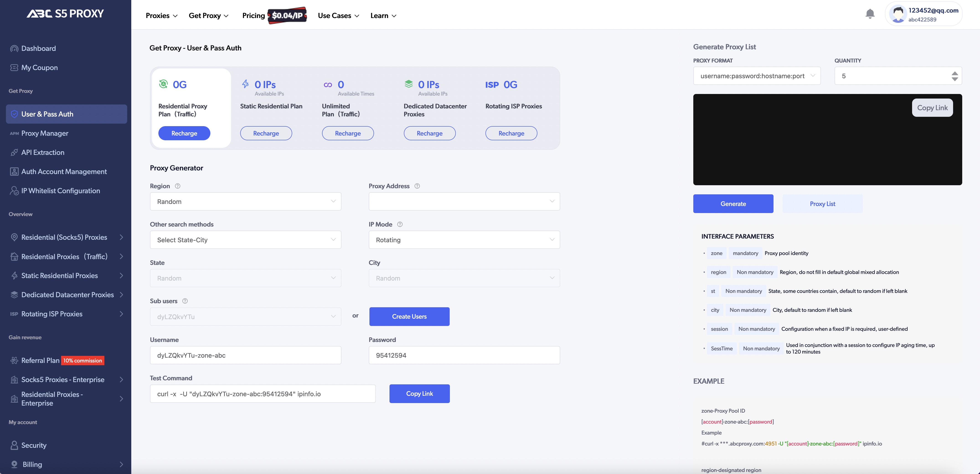Click the Region help question-mark icon
The image size is (980, 474).
[x=178, y=186]
